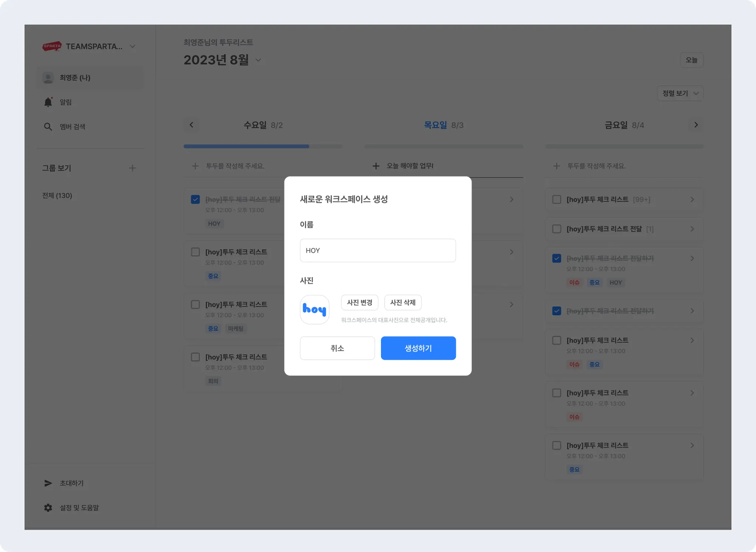Image resolution: width=756 pixels, height=552 pixels.
Task: Click the workspace name input field
Action: click(x=378, y=250)
